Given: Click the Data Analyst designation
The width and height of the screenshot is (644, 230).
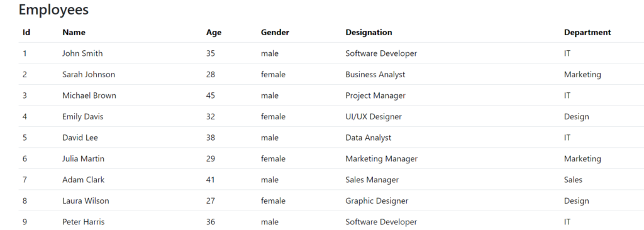Looking at the screenshot, I should pyautogui.click(x=369, y=138).
